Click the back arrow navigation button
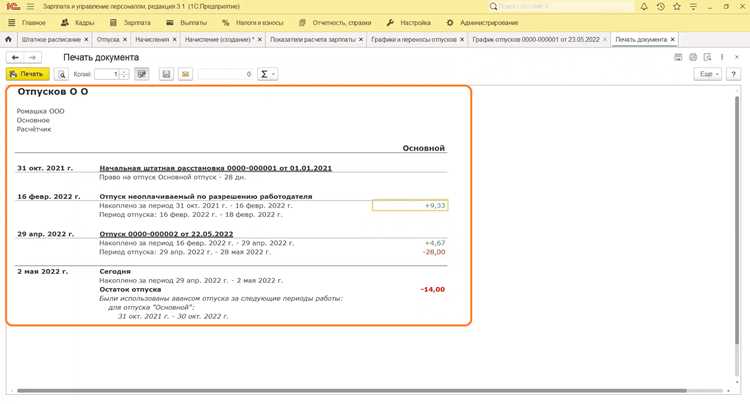 [15, 57]
